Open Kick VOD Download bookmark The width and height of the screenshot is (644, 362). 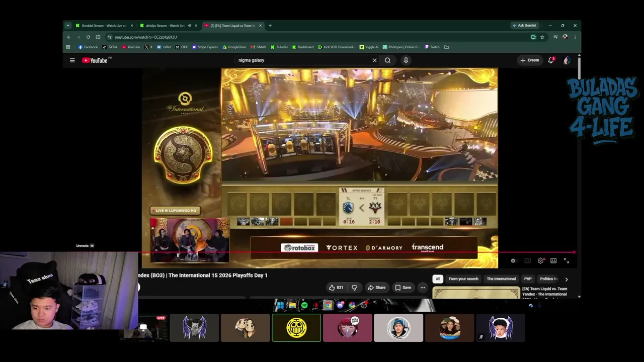[336, 47]
